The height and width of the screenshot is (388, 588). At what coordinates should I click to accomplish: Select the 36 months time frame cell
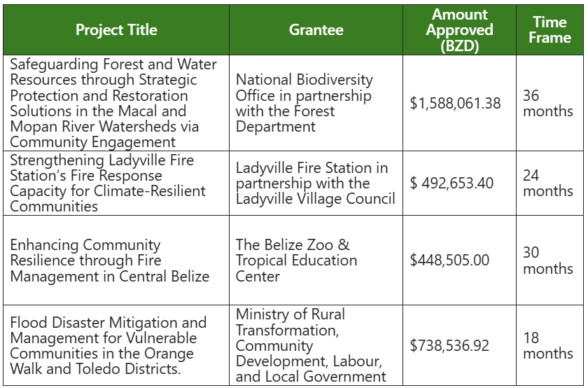tap(547, 104)
